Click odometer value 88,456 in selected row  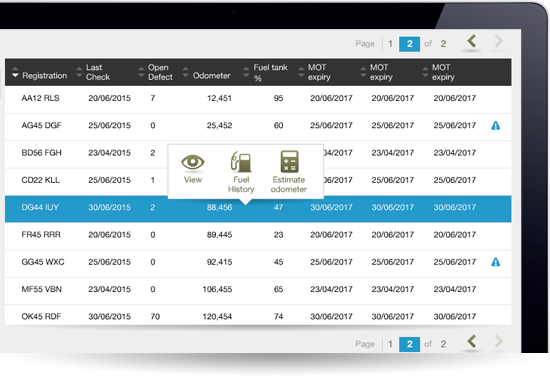[219, 207]
